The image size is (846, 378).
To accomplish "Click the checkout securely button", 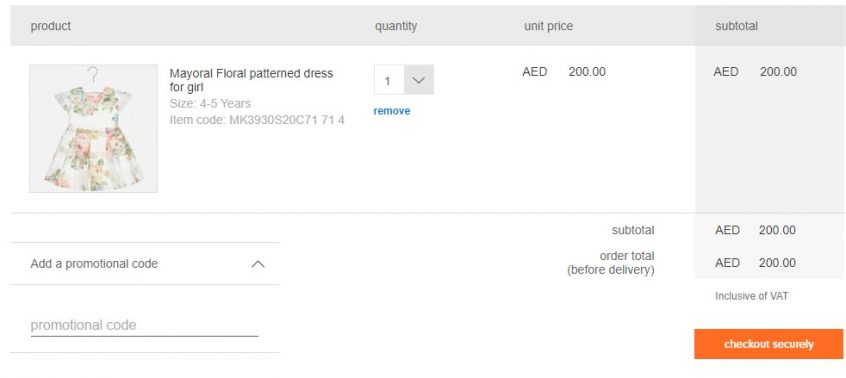I will click(768, 344).
